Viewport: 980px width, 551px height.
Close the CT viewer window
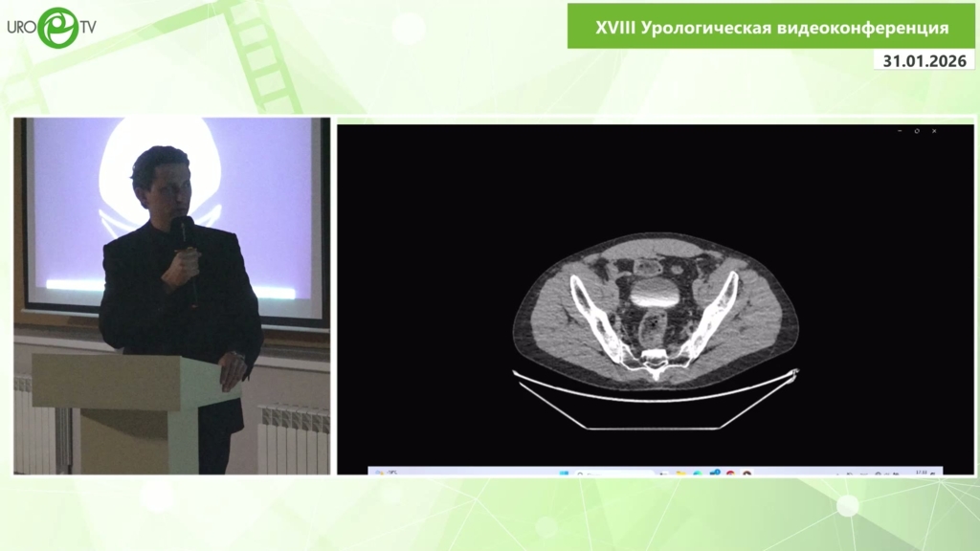934,131
